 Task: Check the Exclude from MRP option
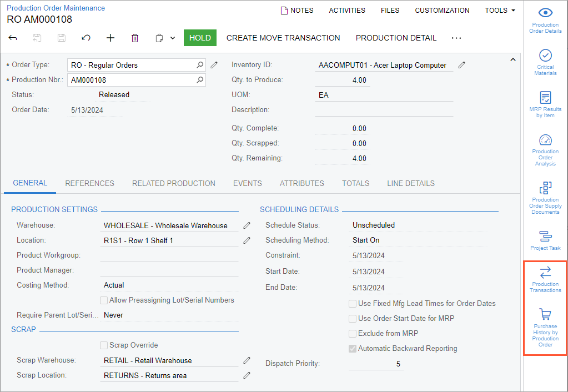[353, 334]
